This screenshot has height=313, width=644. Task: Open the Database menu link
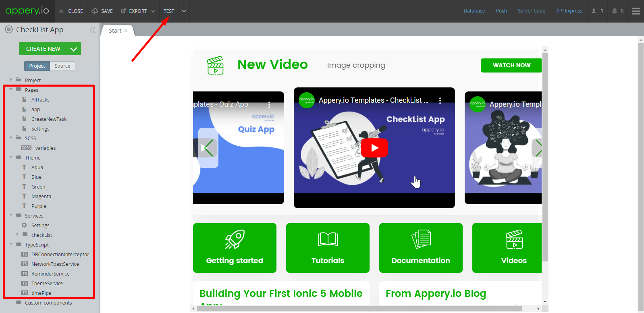(474, 11)
